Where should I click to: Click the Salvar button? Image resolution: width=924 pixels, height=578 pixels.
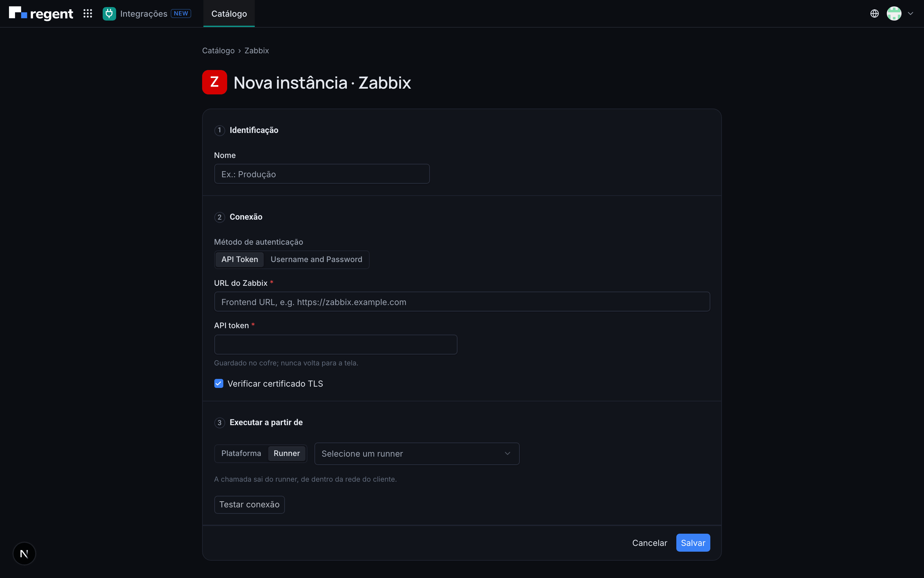pyautogui.click(x=693, y=543)
